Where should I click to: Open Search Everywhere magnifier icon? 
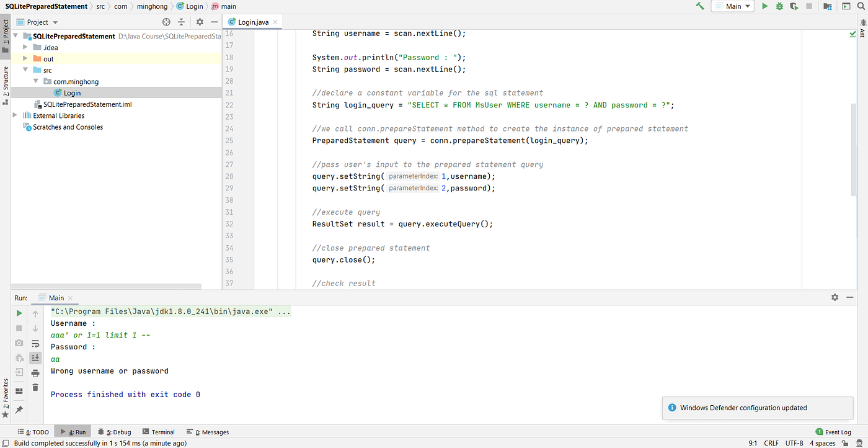(861, 6)
